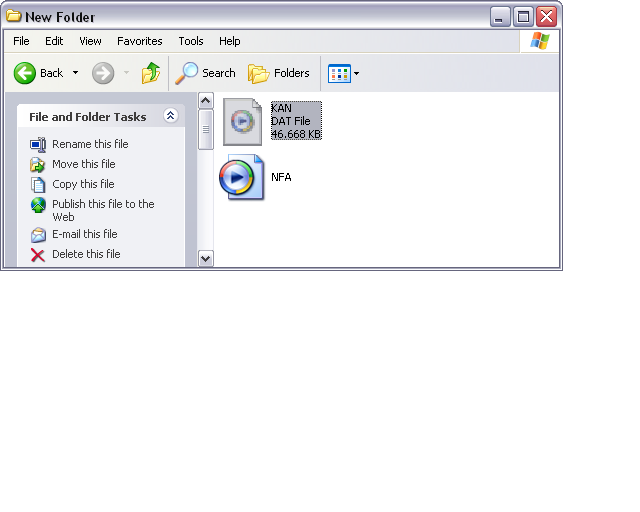Image resolution: width=640 pixels, height=512 pixels.
Task: Choose E-mail this file link
Action: click(x=85, y=234)
